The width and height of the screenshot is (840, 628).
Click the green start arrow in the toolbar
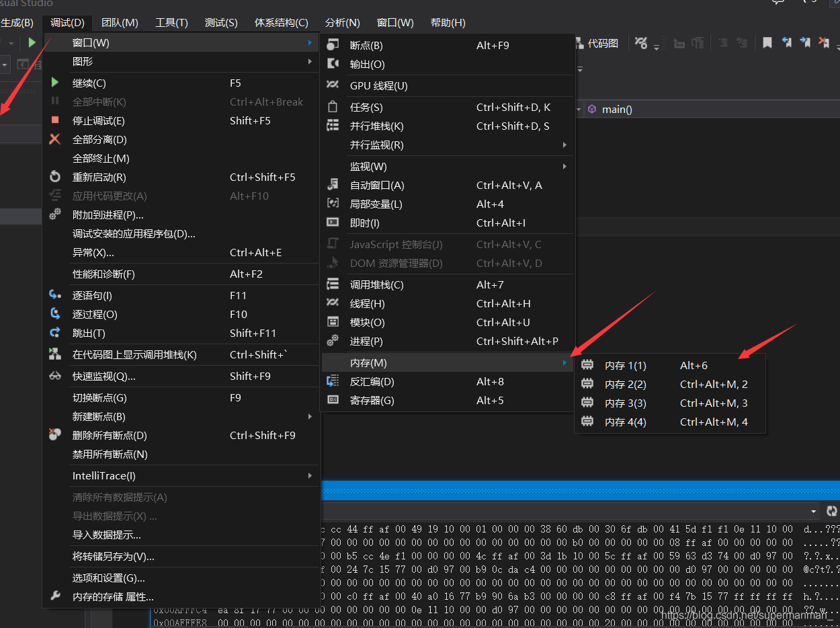[x=32, y=43]
